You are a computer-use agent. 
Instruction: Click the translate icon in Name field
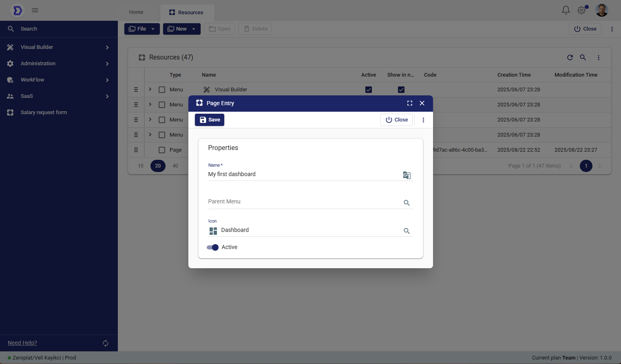point(407,175)
